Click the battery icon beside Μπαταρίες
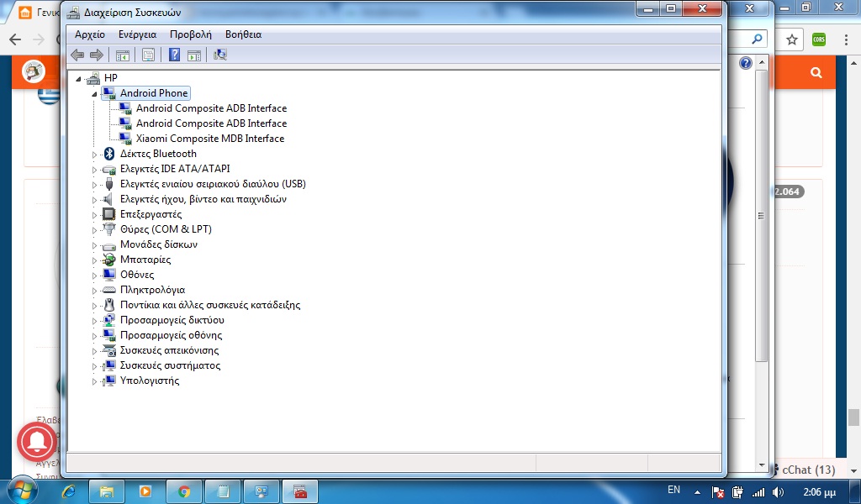 (108, 260)
